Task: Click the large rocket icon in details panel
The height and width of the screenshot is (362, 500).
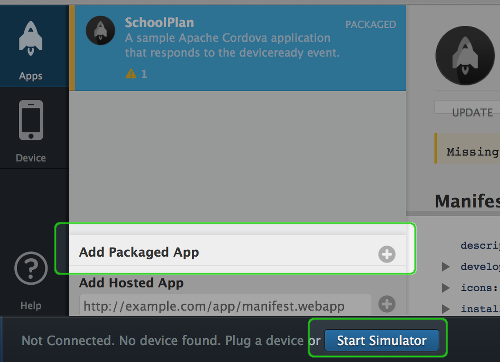Action: tap(465, 56)
